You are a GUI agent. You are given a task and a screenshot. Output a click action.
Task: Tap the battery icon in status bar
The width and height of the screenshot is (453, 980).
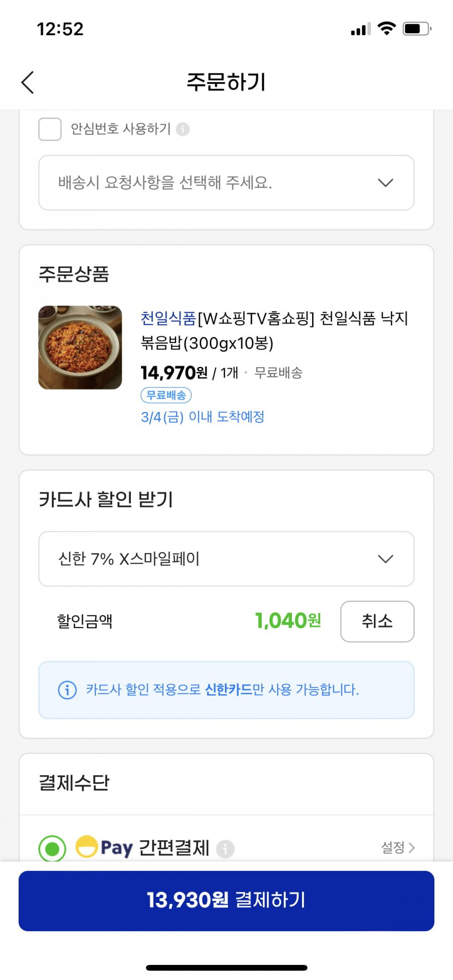[x=417, y=29]
